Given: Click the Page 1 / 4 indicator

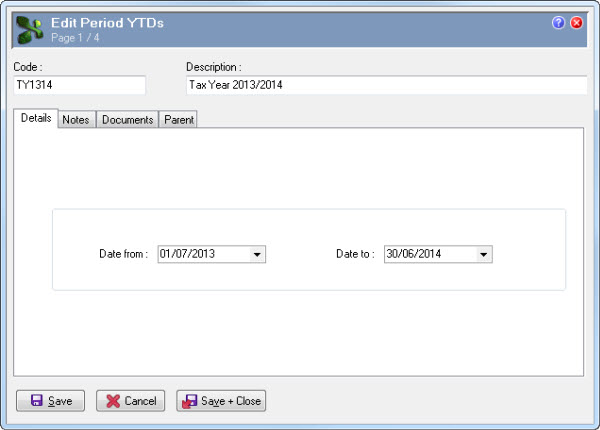Looking at the screenshot, I should (75, 38).
